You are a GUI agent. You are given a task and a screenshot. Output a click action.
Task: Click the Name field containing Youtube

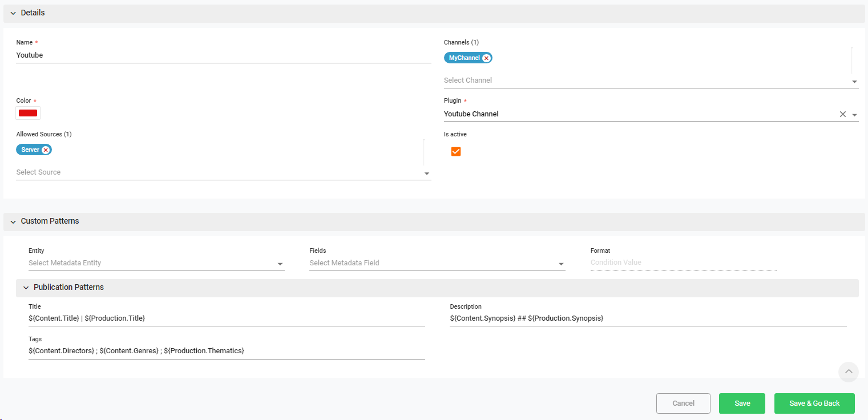pyautogui.click(x=223, y=55)
